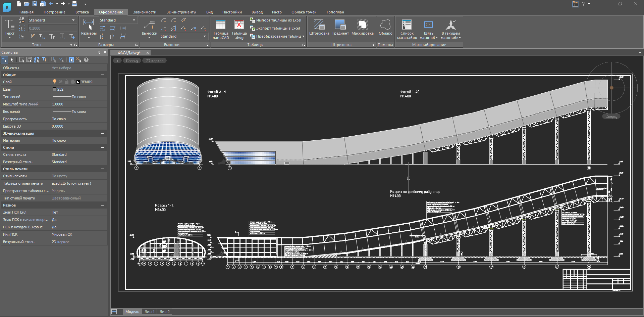Screen dimensions: 644x317
Task: Select the Градиент (Gradient) tool
Action: [340, 25]
